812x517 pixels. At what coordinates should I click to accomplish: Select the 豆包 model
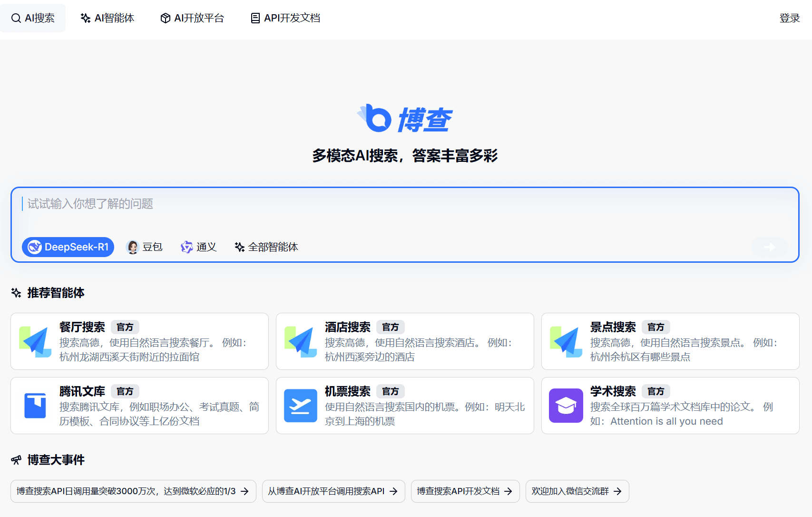tap(145, 247)
